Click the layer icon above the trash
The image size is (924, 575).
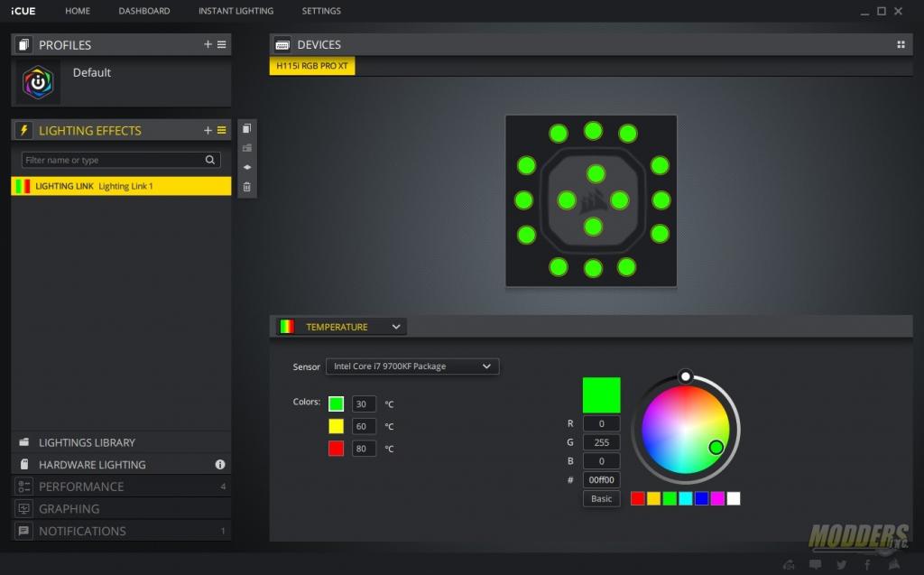click(x=247, y=168)
